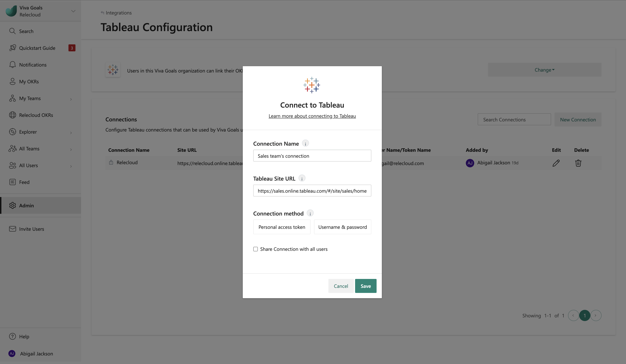Viewport: 626px width, 364px height.
Task: Click the Help question mark icon
Action: coord(12,336)
